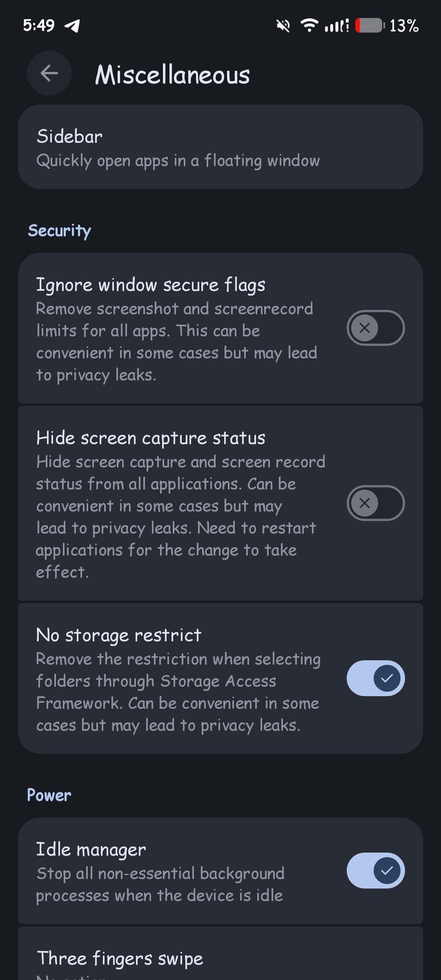Turn off the Idle manager switch
Image resolution: width=441 pixels, height=980 pixels.
(375, 871)
